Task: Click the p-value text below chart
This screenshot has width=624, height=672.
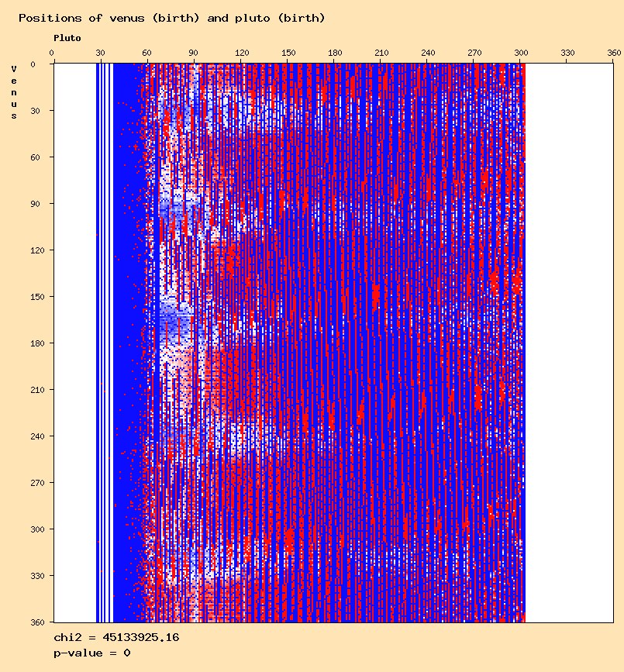Action: (92, 653)
